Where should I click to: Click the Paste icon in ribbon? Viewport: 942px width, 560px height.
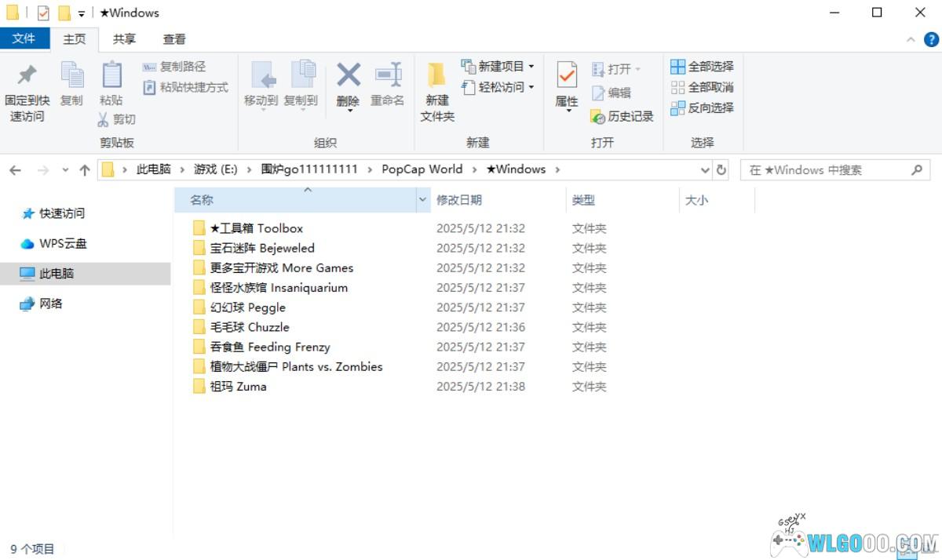(x=111, y=76)
